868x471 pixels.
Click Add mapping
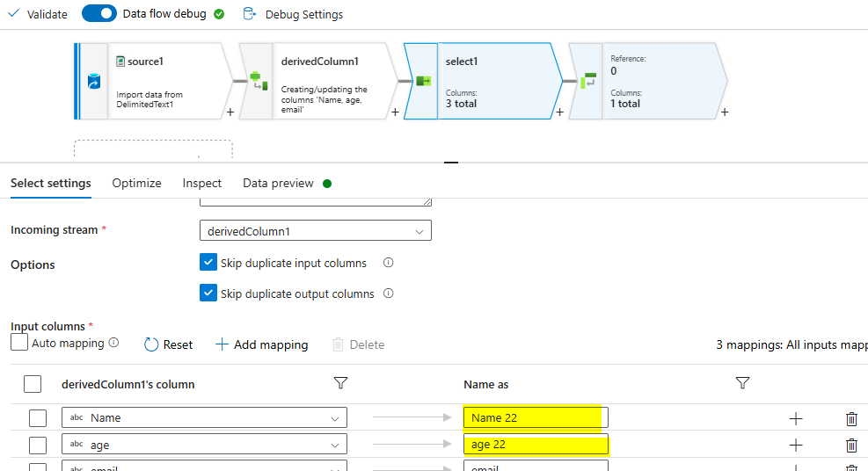[x=262, y=344]
